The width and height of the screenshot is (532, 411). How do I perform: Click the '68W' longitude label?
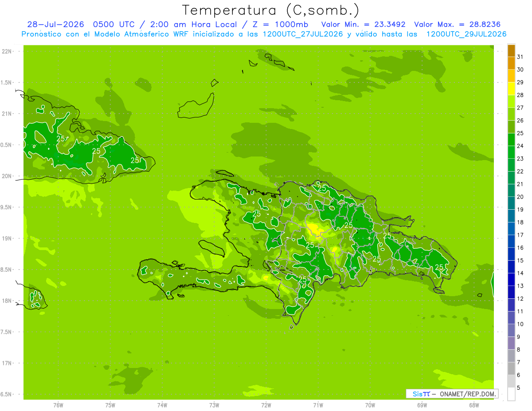click(474, 405)
